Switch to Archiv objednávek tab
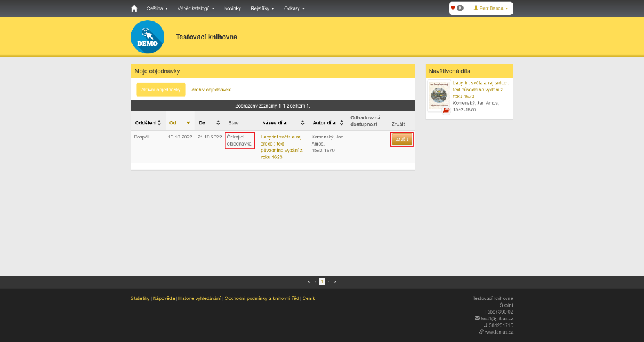644x342 pixels. coord(211,90)
